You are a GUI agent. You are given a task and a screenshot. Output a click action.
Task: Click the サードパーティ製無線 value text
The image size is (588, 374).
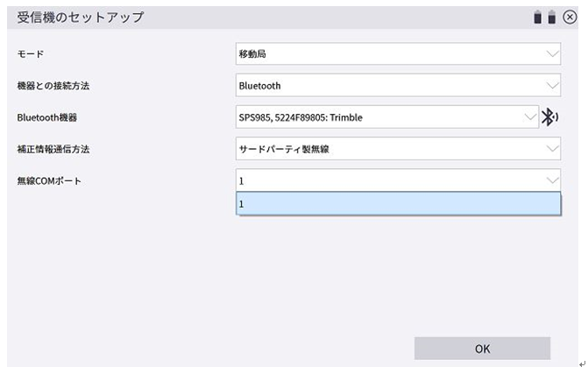(x=283, y=149)
